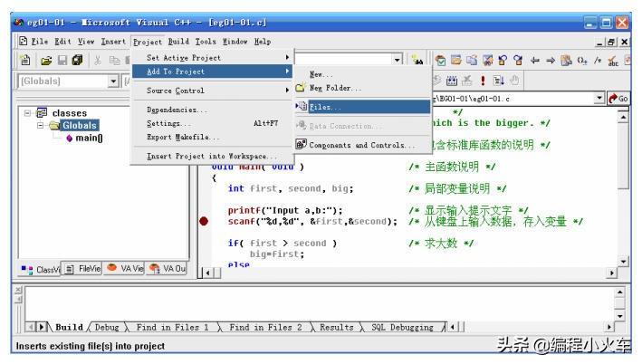Collapse the classes tree node
Screen dimensions: 642x364
pyautogui.click(x=27, y=113)
